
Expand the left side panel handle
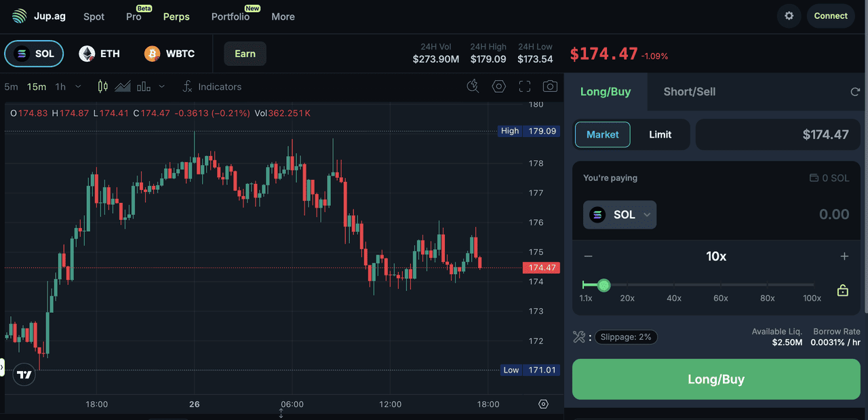click(x=2, y=367)
